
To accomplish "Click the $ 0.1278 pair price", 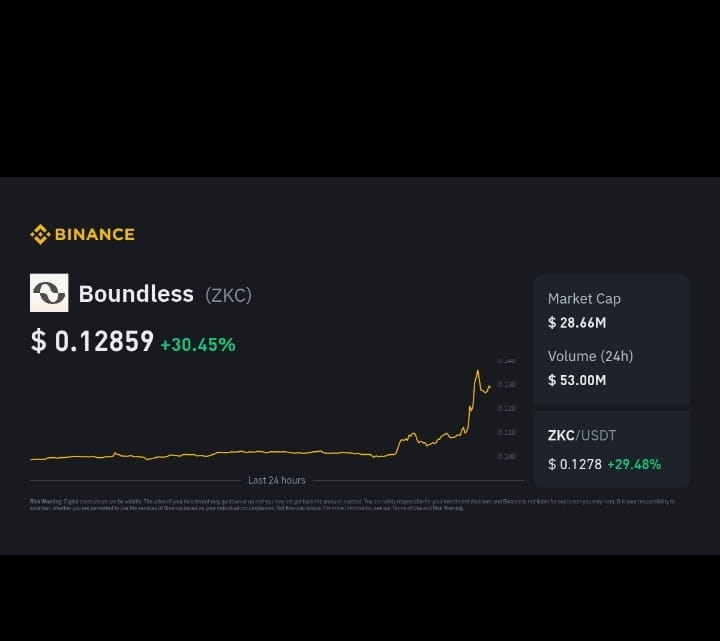I will pos(573,464).
